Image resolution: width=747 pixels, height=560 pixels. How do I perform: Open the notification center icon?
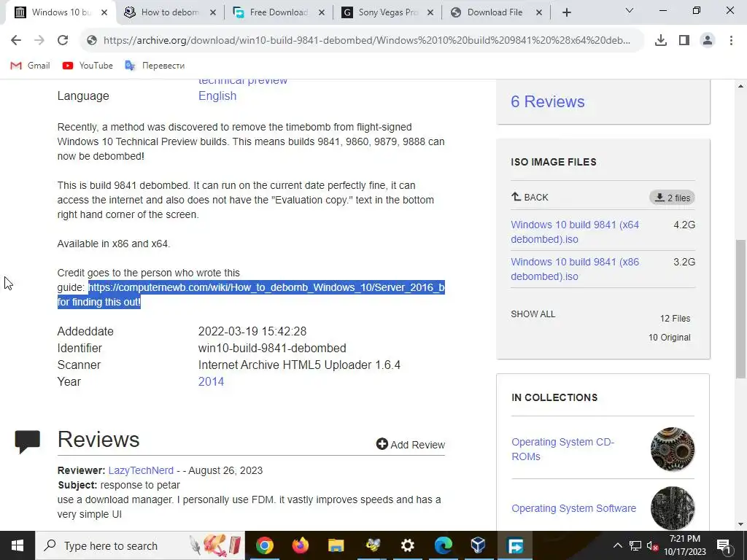(x=724, y=545)
